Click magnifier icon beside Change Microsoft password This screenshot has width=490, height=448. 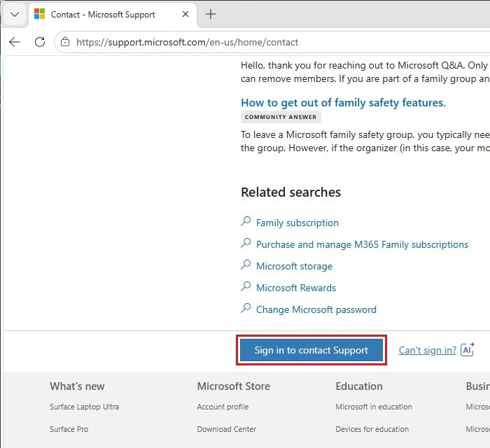246,308
